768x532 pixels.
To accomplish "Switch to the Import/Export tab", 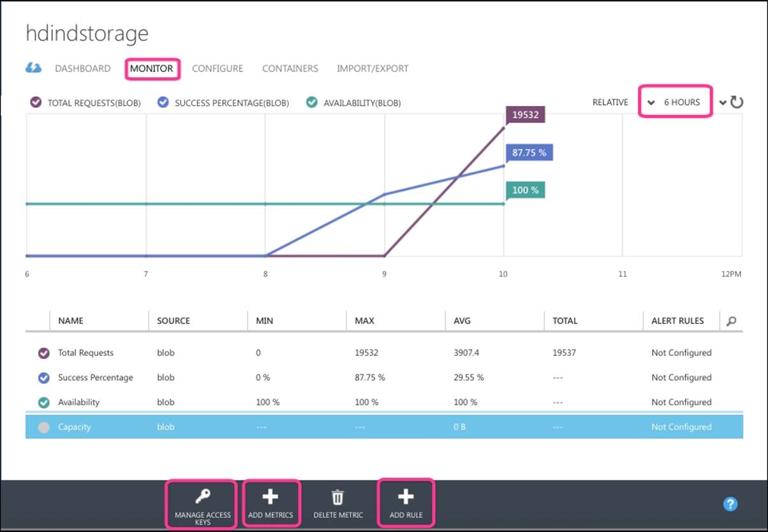I will click(373, 68).
